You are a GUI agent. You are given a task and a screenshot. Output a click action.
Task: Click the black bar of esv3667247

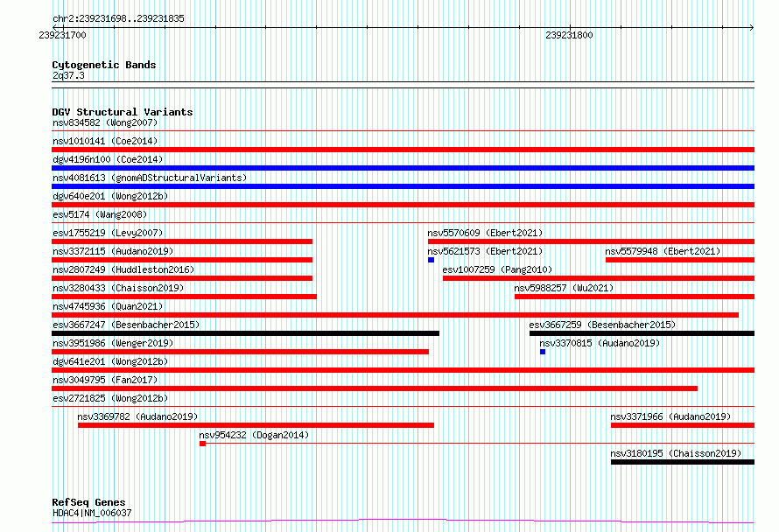click(245, 333)
